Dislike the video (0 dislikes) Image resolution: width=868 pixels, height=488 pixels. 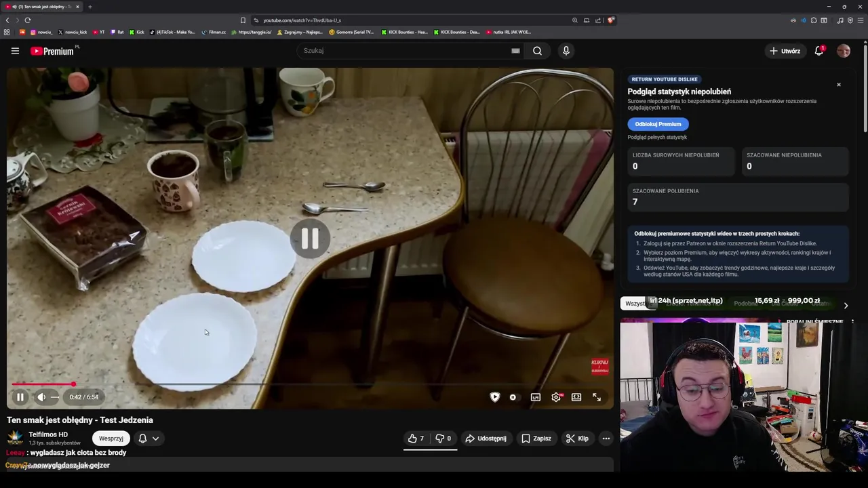click(x=443, y=439)
